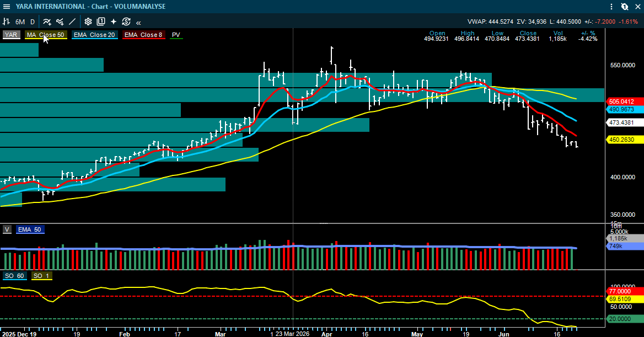Screen dimensions: 644x337
Task: Open the hamburger main menu
Action: (7, 7)
